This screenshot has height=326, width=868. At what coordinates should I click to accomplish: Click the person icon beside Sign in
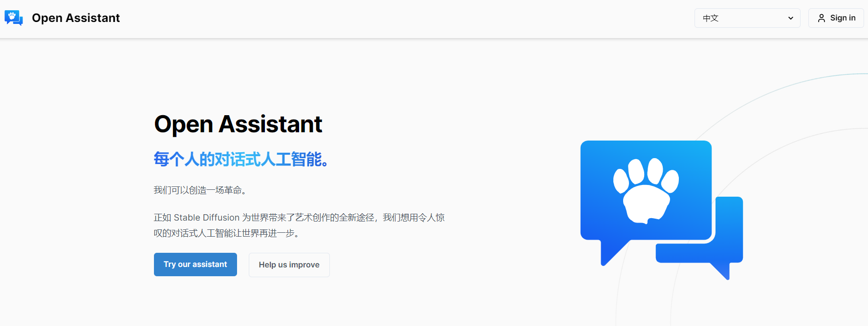822,18
